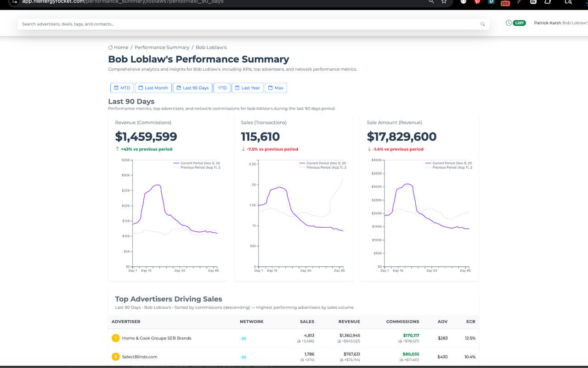The height and width of the screenshot is (368, 588).
Task: Open Home & Cook Groupe SEB Brands advertiser
Action: point(157,338)
